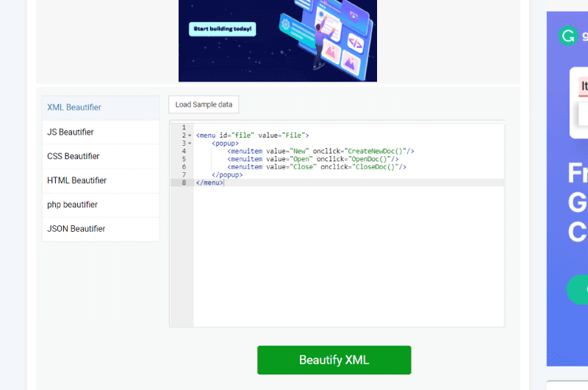
Task: Click the Load Sample data button
Action: point(204,104)
